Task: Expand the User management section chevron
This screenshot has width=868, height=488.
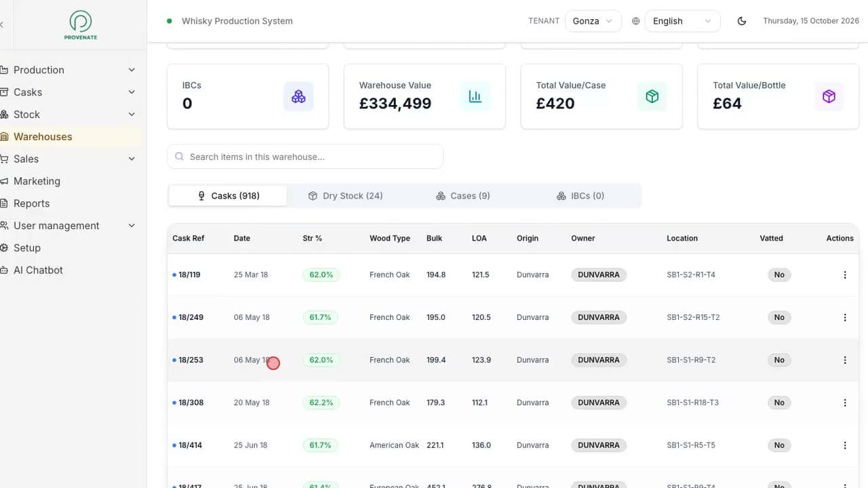Action: click(132, 226)
